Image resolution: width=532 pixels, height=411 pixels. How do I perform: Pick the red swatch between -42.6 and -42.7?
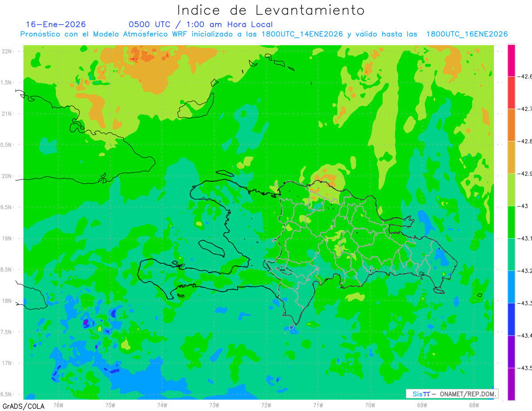click(511, 92)
